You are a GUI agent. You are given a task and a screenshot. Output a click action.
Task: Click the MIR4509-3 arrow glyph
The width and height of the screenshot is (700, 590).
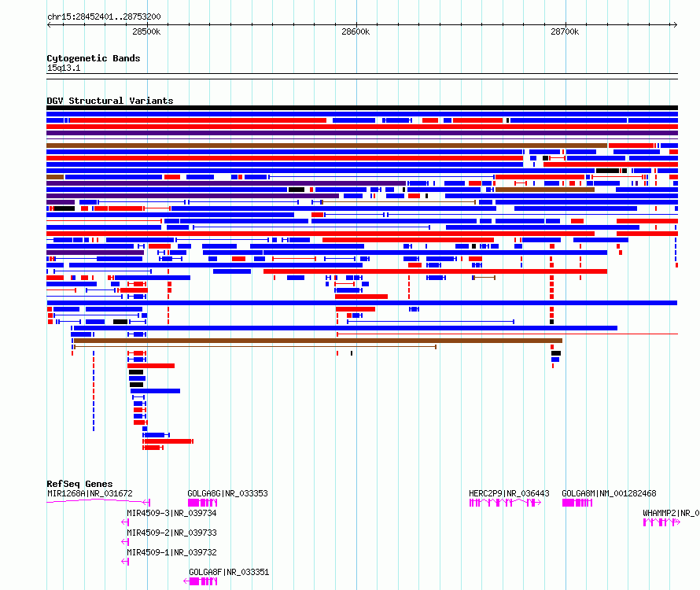(x=125, y=522)
